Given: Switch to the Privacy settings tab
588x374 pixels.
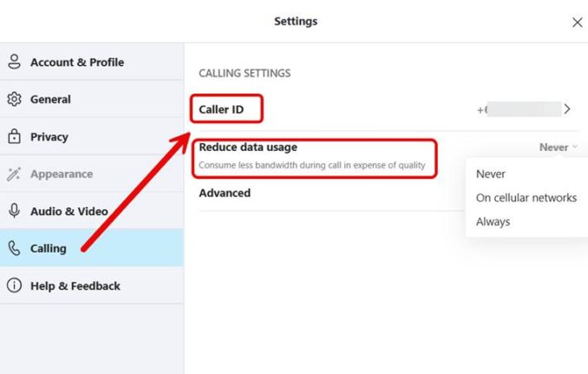Looking at the screenshot, I should pos(49,136).
